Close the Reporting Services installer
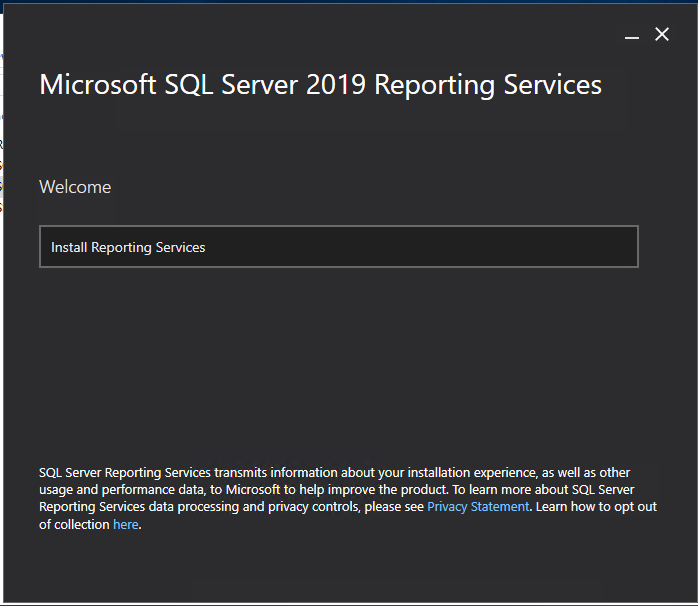Image resolution: width=698 pixels, height=606 pixels. point(662,35)
